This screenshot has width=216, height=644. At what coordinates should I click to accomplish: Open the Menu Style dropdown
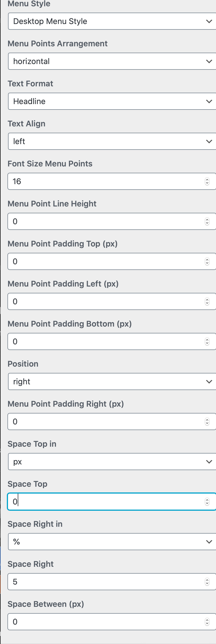coord(111,21)
